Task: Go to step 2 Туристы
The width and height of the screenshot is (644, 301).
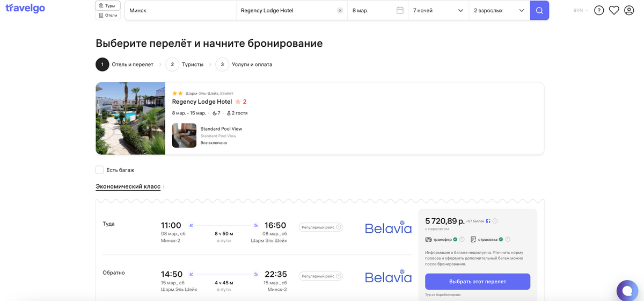Action: [x=186, y=64]
